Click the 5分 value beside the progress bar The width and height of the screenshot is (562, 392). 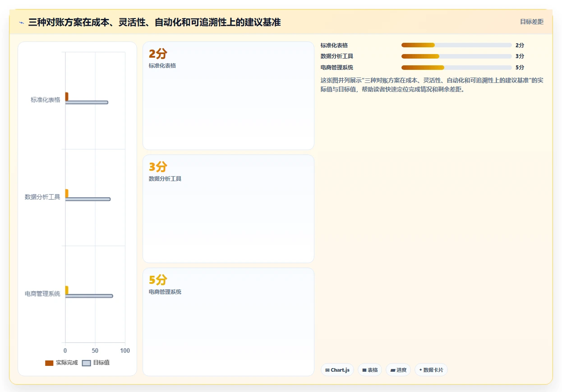pyautogui.click(x=520, y=68)
